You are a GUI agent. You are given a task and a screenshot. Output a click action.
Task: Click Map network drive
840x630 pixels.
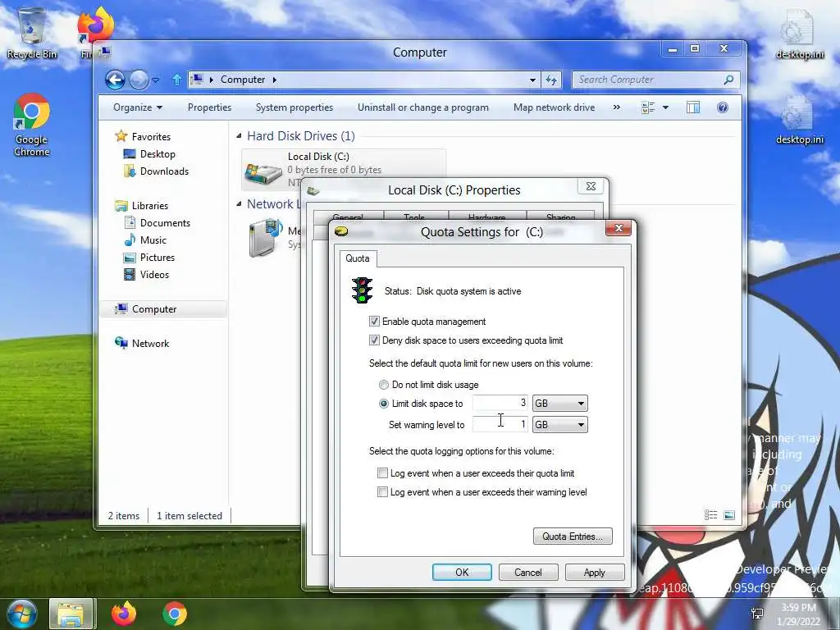pos(554,107)
